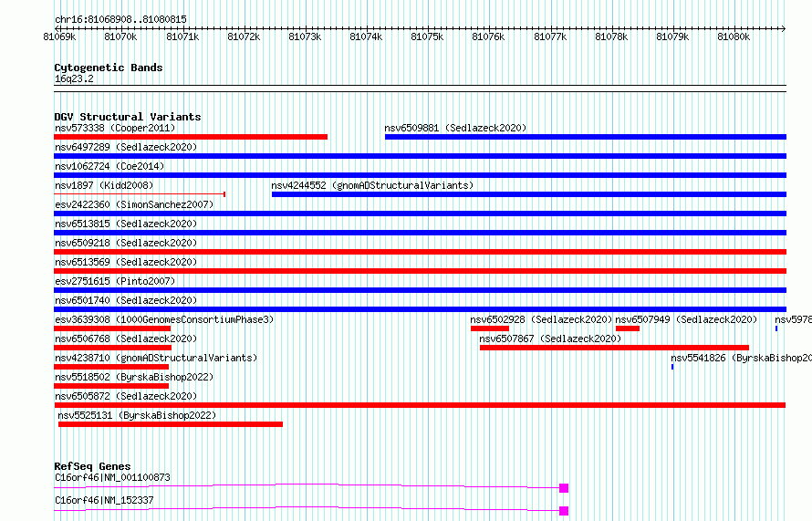Click the 81078k ruler tick label
Viewport: 812px width, 521px height.
(611, 36)
